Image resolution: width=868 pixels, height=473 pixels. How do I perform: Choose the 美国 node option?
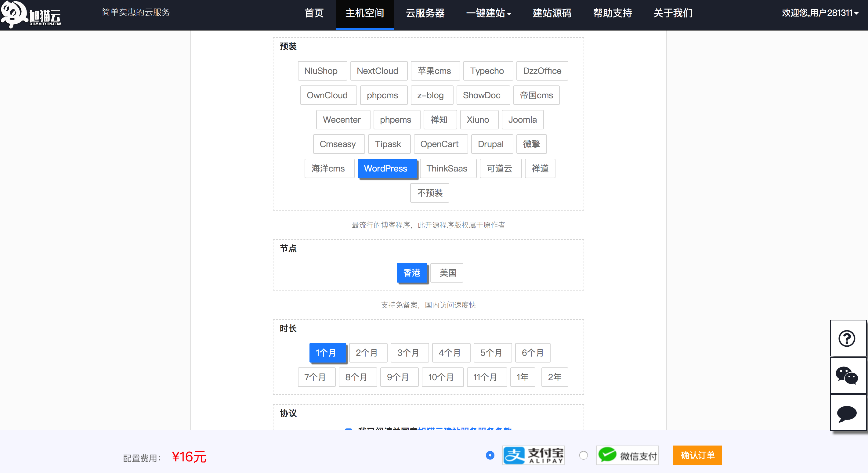[447, 273]
